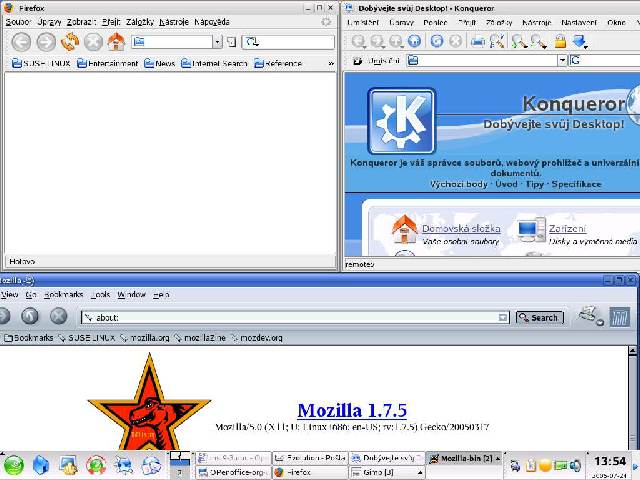Click the Mozilla page scrollbar up arrow

pos(632,351)
